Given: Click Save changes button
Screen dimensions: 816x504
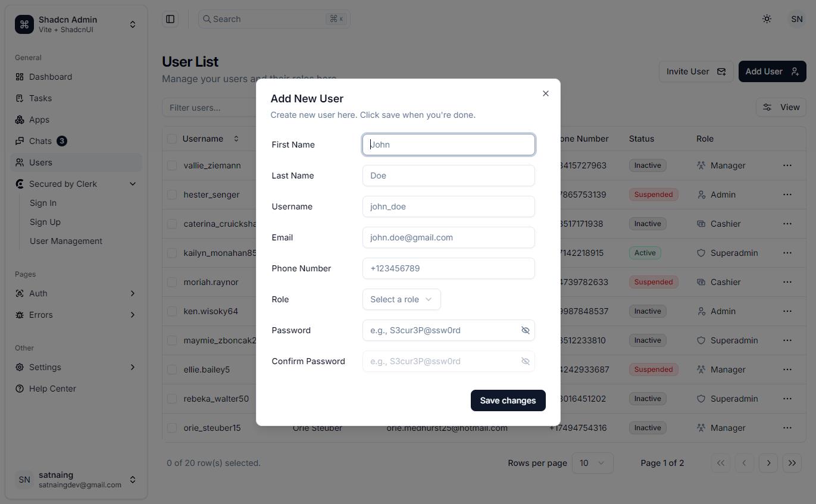Looking at the screenshot, I should 508,400.
